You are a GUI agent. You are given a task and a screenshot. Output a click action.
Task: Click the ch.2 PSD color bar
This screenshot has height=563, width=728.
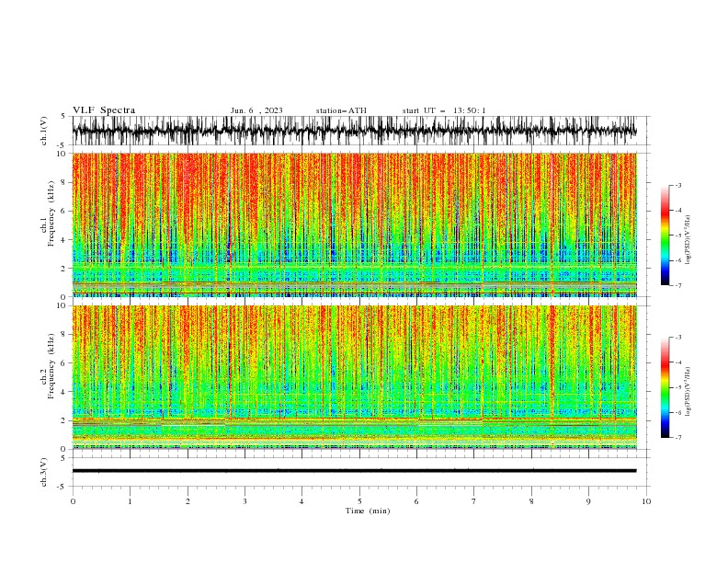[665, 387]
